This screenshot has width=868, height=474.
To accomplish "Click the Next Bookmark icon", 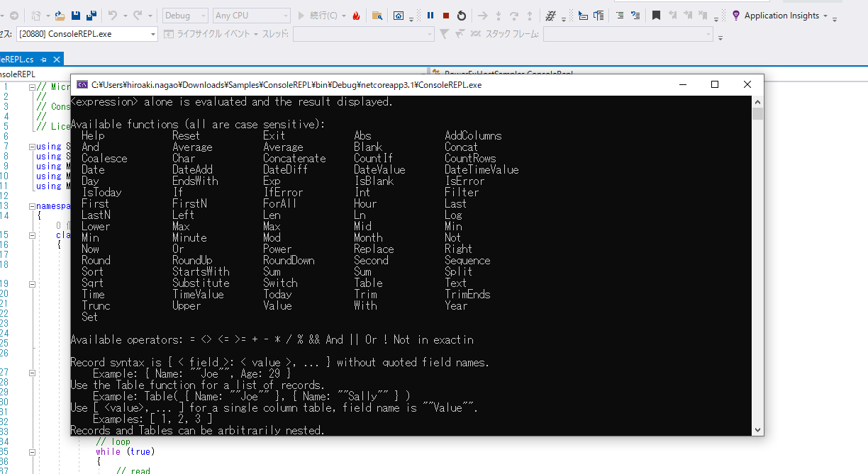I will point(687,16).
